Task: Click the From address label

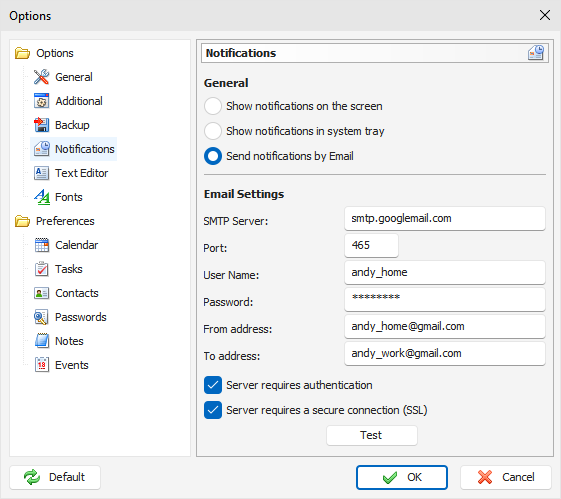Action: pyautogui.click(x=238, y=329)
